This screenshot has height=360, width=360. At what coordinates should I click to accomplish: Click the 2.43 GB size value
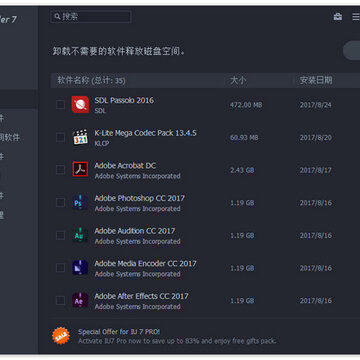[x=242, y=170]
